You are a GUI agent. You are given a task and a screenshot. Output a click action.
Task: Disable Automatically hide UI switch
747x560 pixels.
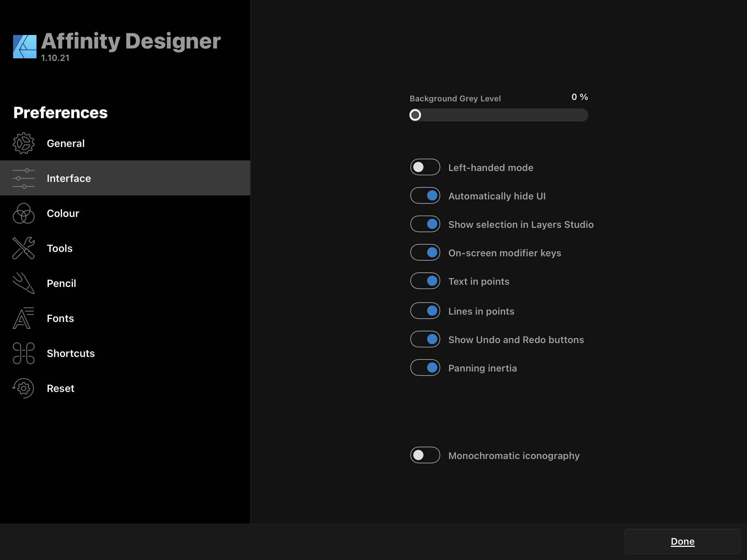[425, 195]
